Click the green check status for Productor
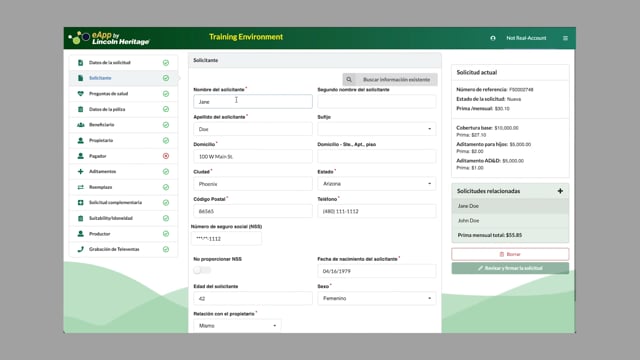 pyautogui.click(x=166, y=234)
